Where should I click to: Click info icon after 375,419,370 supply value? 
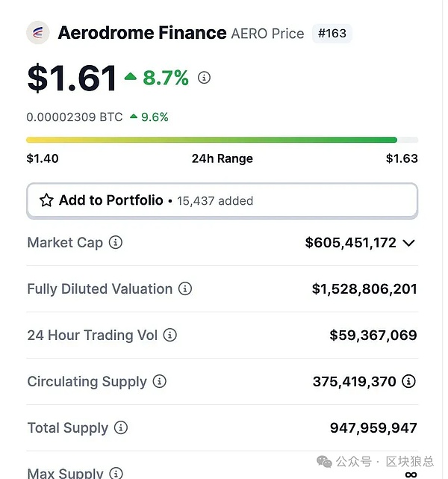(408, 381)
